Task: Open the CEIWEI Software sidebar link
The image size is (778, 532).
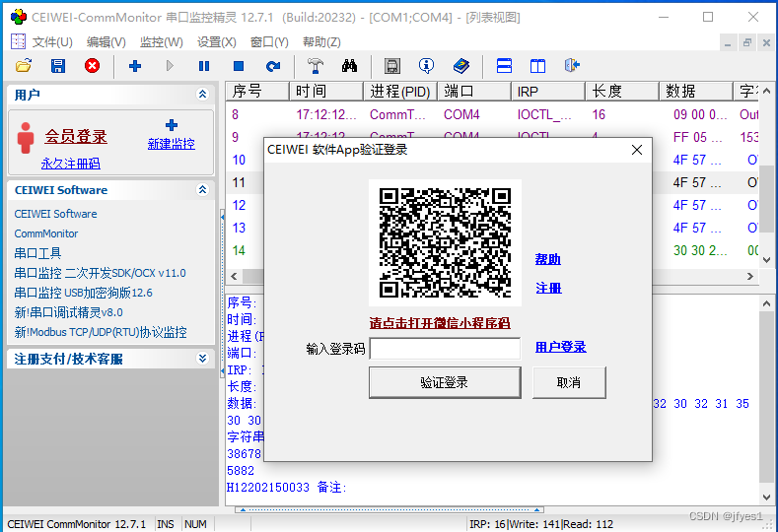Action: coord(55,214)
